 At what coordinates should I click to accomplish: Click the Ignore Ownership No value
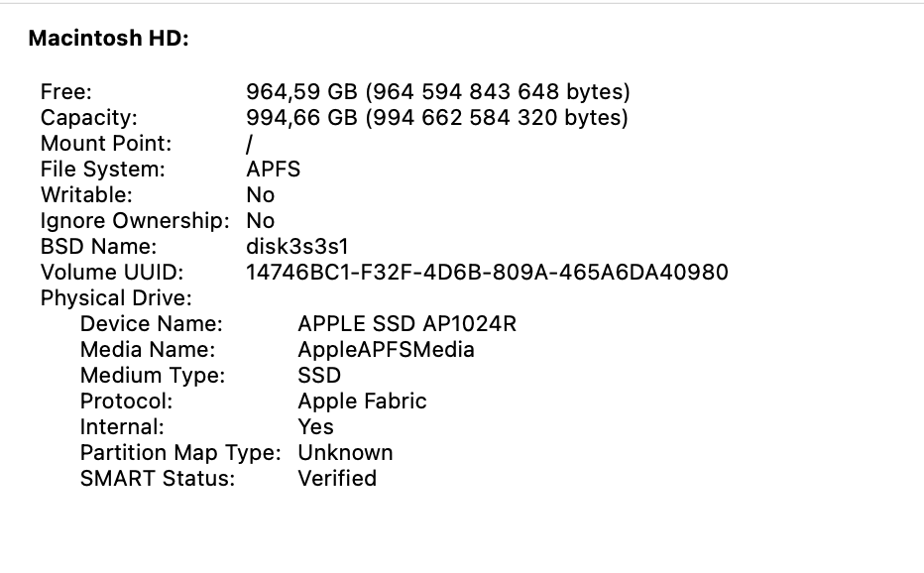(260, 221)
